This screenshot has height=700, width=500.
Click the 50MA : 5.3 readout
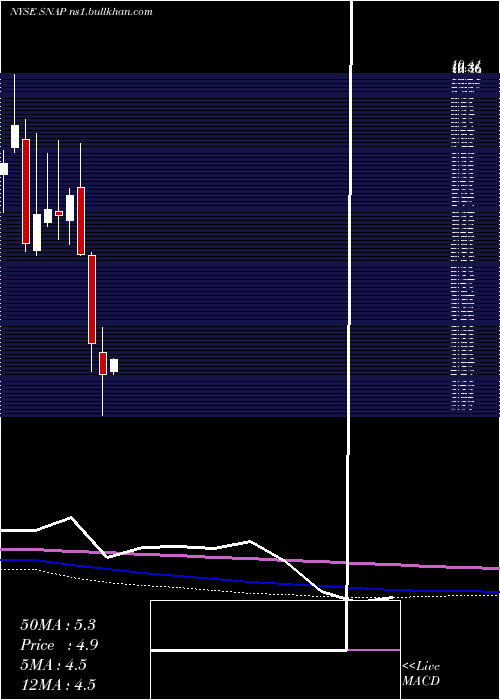point(58,625)
